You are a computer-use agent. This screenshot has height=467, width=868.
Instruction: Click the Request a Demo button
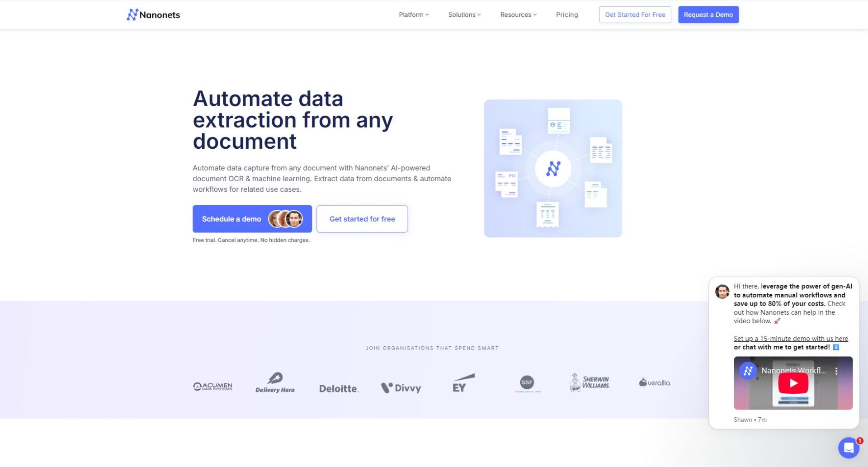708,15
